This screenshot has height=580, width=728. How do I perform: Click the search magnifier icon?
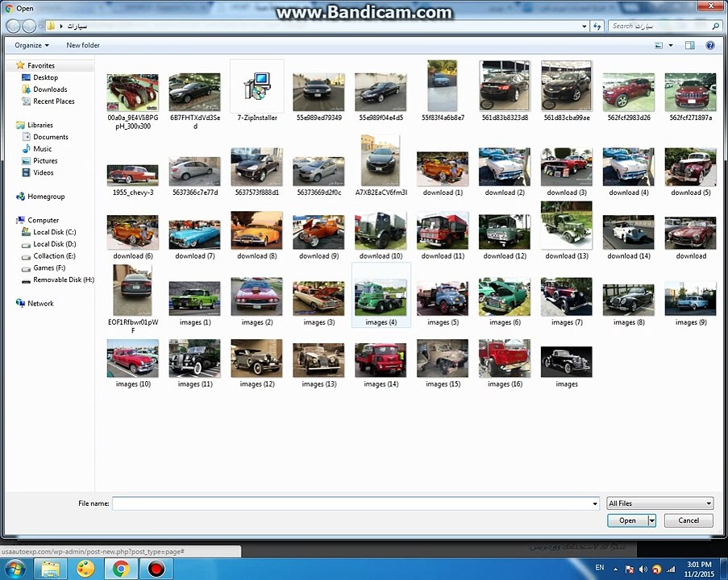click(715, 27)
